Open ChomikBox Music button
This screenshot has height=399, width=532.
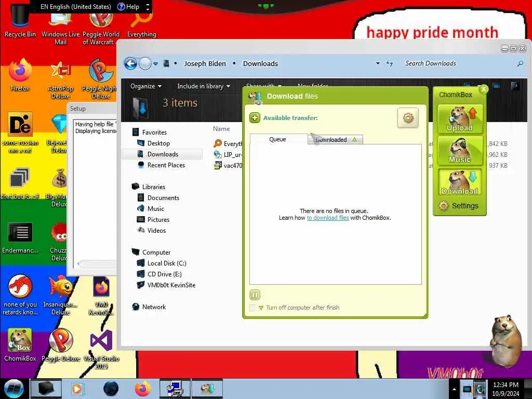(460, 151)
